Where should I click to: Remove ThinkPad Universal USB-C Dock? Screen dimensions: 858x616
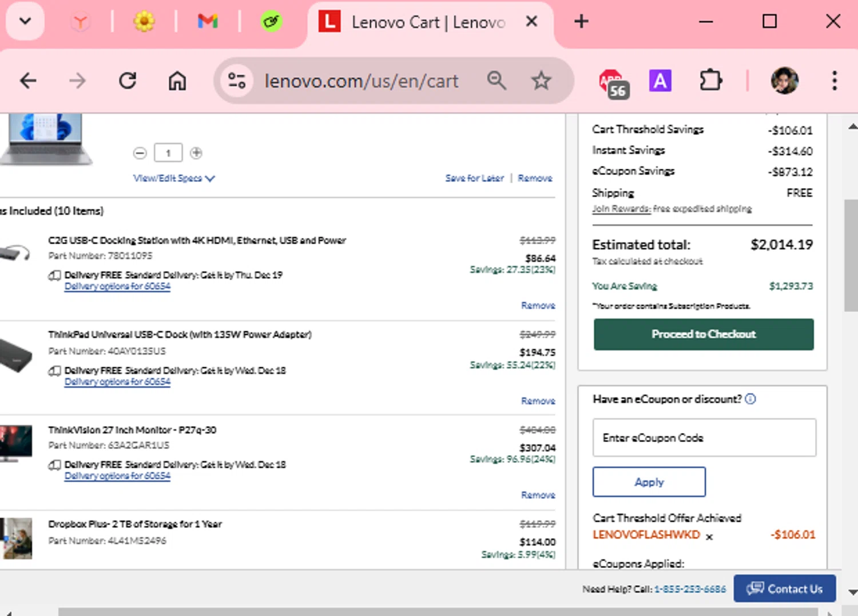point(538,401)
